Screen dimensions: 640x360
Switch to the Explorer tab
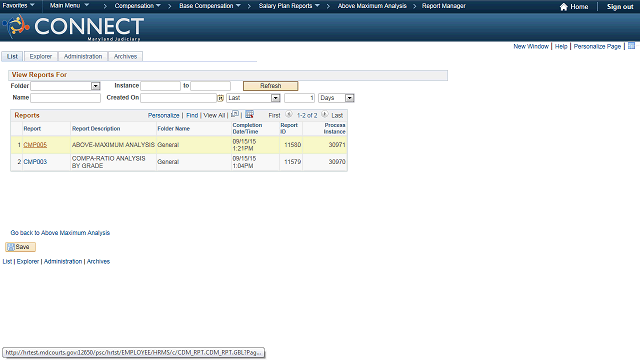[41, 56]
